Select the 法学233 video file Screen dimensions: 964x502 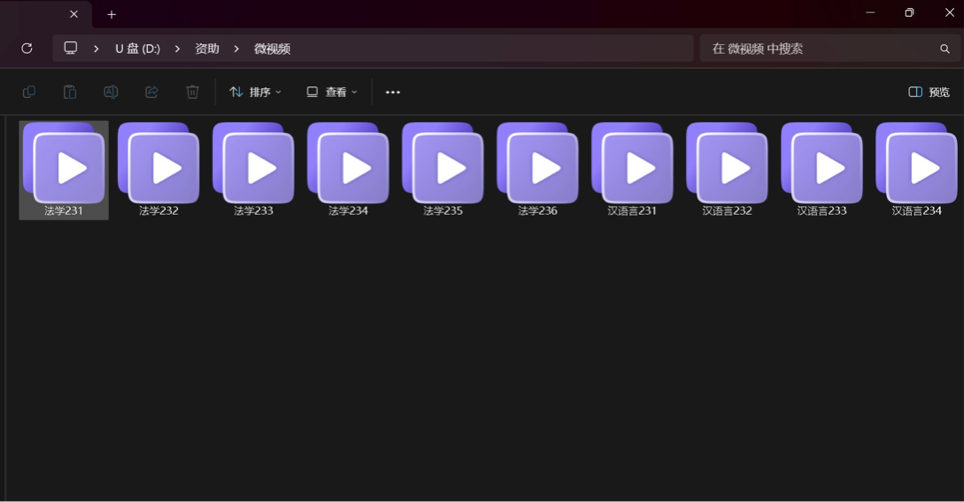click(253, 168)
